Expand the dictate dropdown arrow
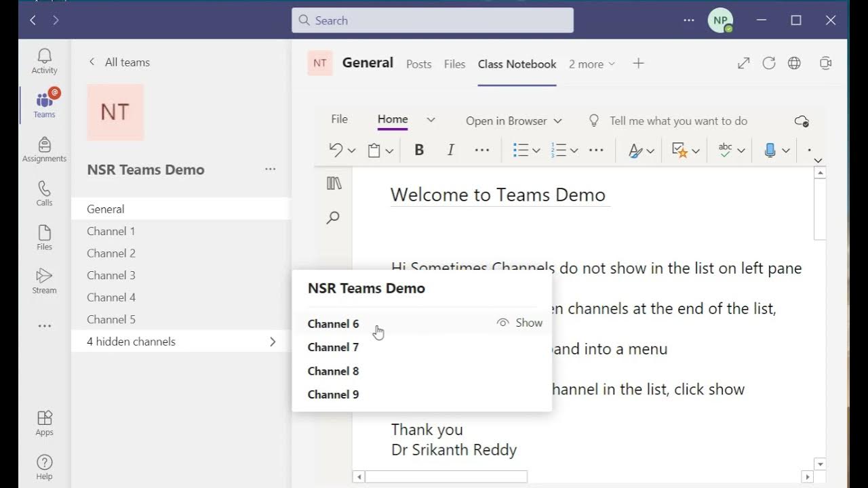Image resolution: width=868 pixels, height=488 pixels. 785,151
